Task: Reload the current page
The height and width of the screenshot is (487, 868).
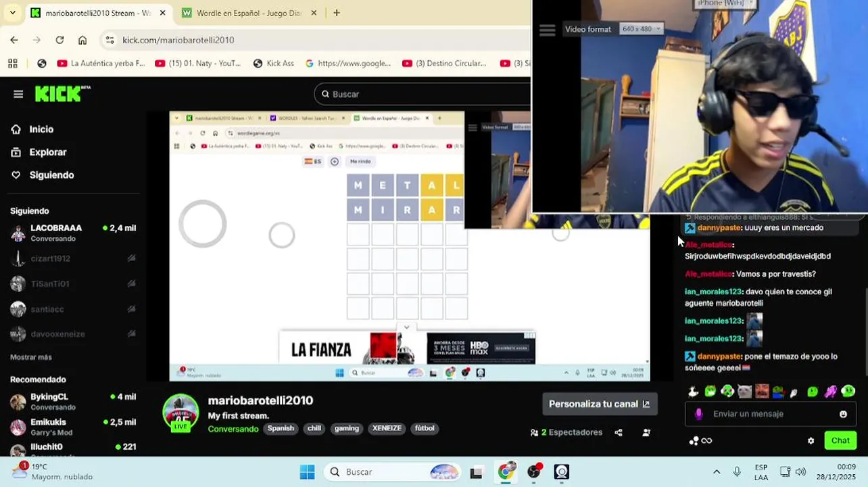Action: tap(59, 40)
